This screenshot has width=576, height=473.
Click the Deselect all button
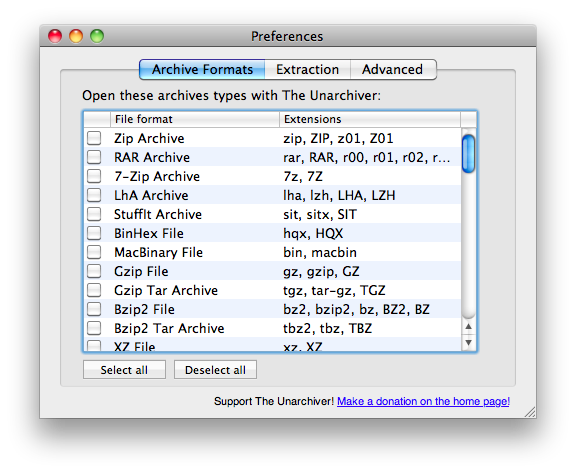[215, 370]
